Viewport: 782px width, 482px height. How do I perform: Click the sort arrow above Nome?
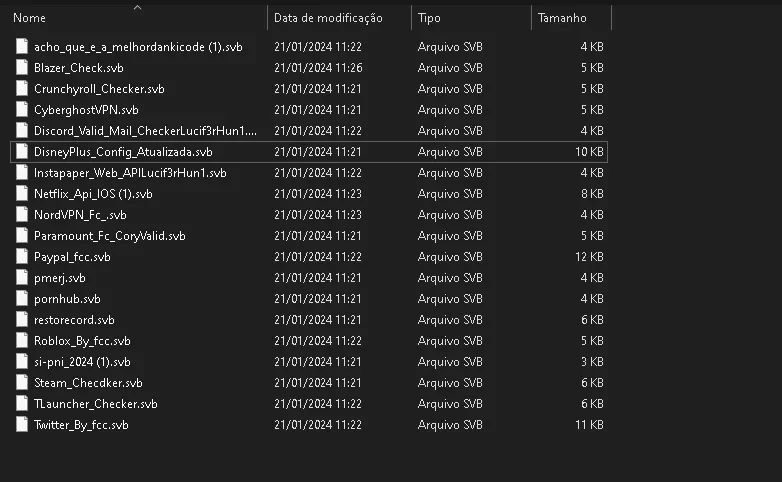pyautogui.click(x=138, y=7)
